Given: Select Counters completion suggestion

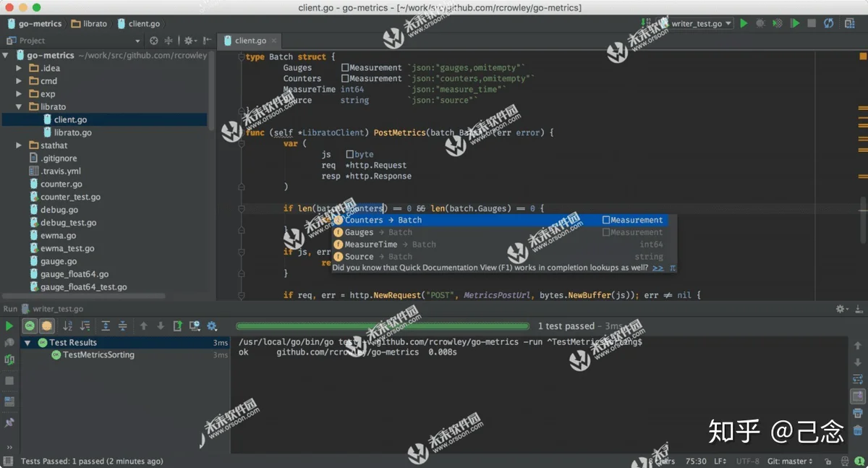Looking at the screenshot, I should [x=504, y=220].
